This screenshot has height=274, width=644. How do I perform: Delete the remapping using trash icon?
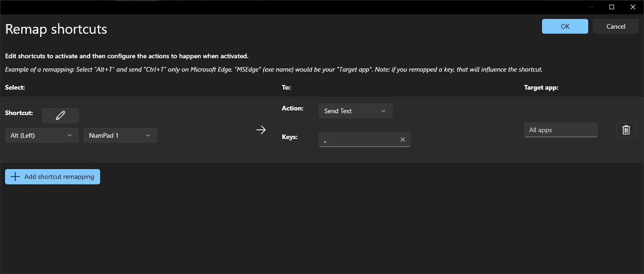point(626,130)
